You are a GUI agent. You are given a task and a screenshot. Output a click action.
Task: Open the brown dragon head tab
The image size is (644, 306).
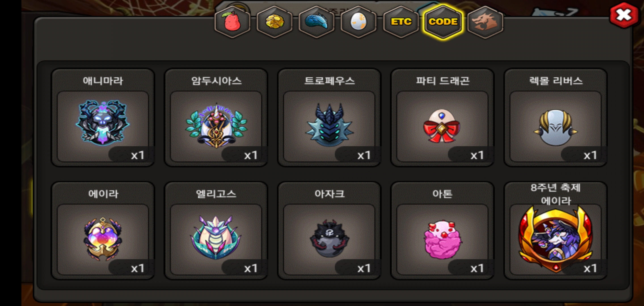(485, 22)
